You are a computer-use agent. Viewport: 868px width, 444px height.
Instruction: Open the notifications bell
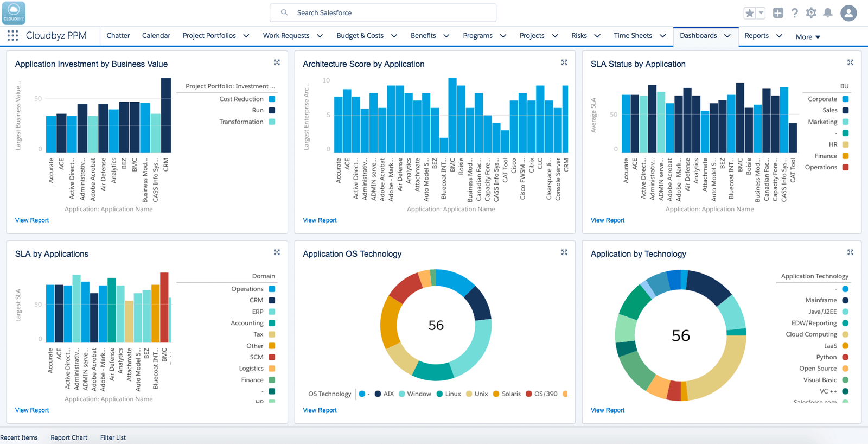(828, 13)
